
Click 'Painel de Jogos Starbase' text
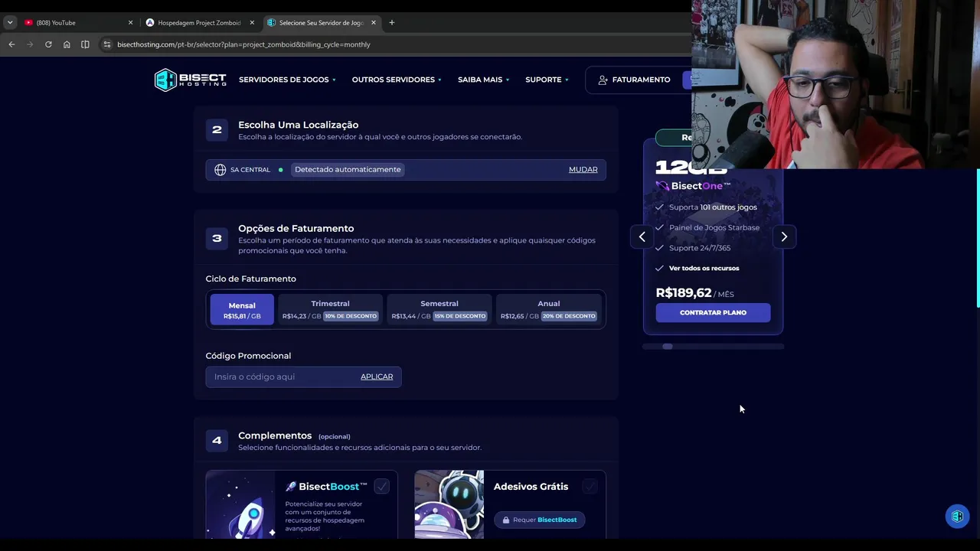tap(714, 228)
